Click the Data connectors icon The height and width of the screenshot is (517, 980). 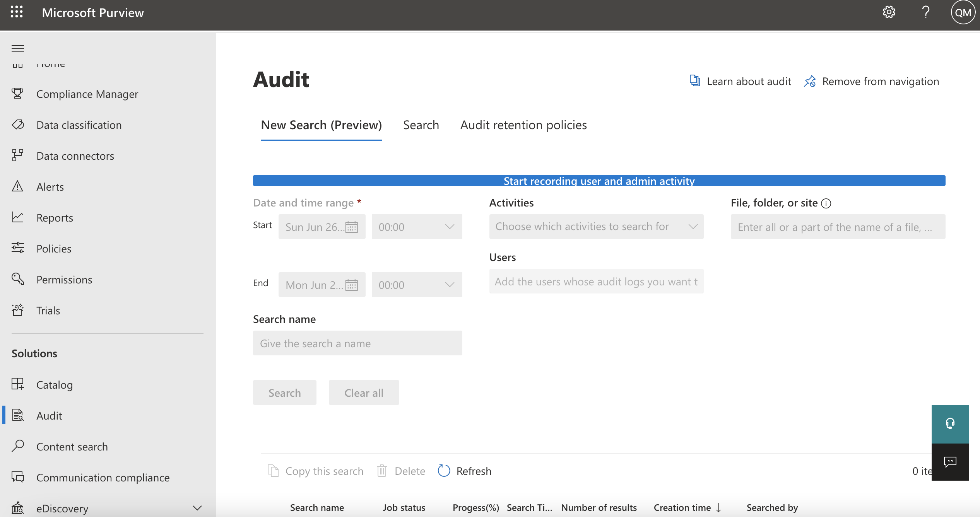(x=17, y=155)
